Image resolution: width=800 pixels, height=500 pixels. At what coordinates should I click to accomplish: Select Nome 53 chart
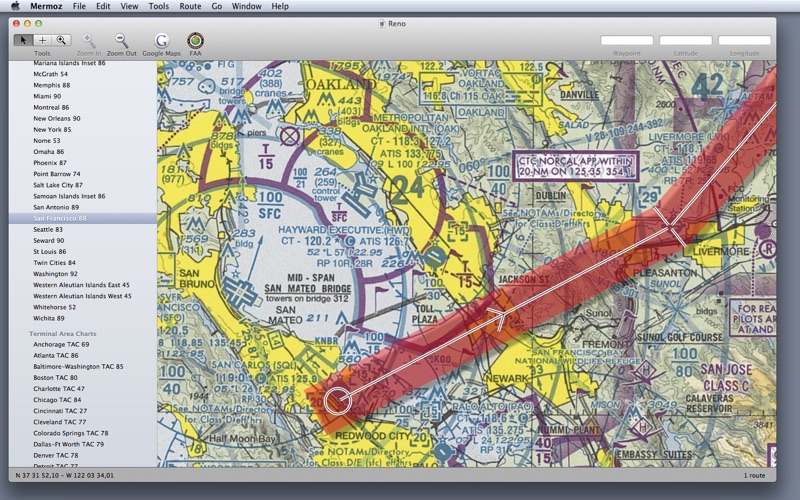(x=46, y=140)
